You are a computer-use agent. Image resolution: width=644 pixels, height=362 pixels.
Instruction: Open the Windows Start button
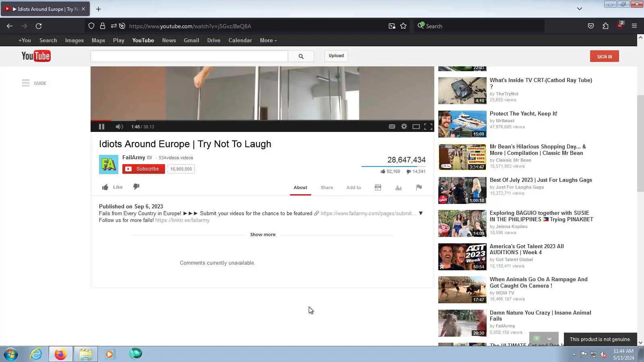(x=11, y=354)
